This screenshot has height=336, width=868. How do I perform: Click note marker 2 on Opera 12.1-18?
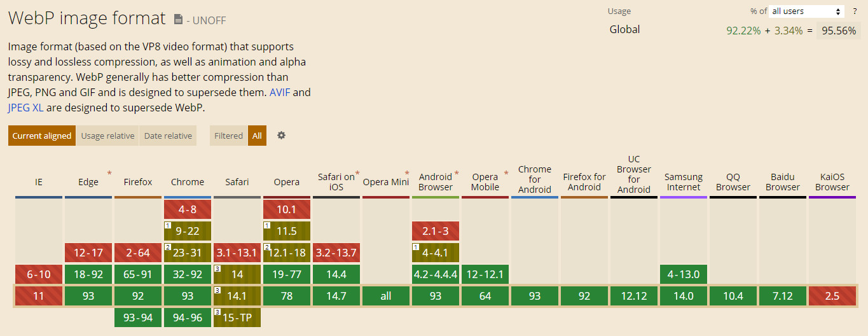pos(266,247)
